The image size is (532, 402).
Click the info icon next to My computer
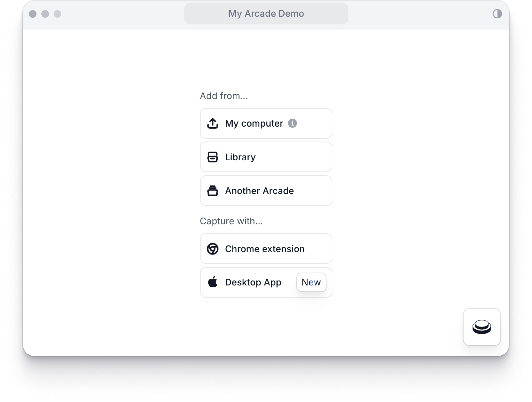pos(292,123)
